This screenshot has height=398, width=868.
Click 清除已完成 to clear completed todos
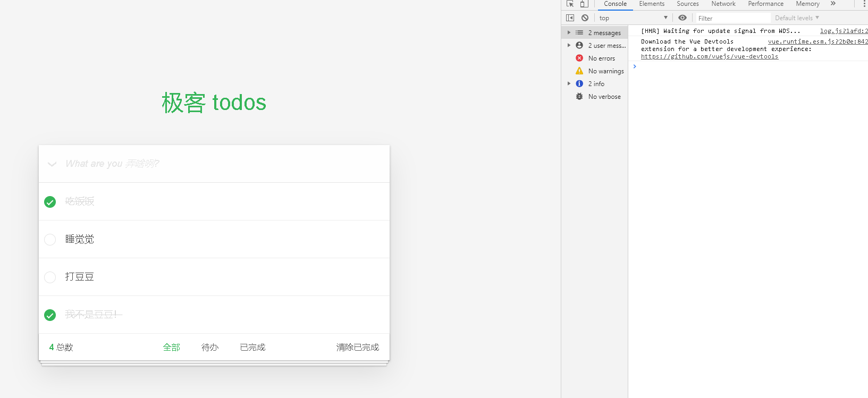click(x=357, y=348)
